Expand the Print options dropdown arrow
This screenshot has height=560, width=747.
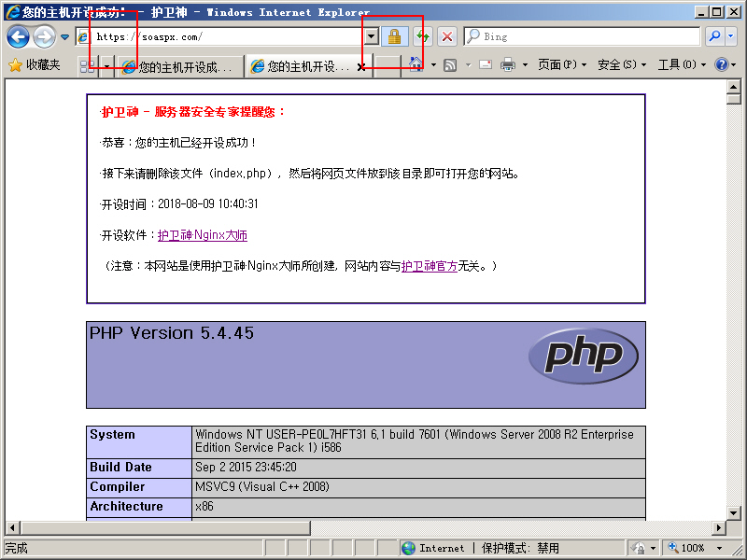(x=525, y=65)
